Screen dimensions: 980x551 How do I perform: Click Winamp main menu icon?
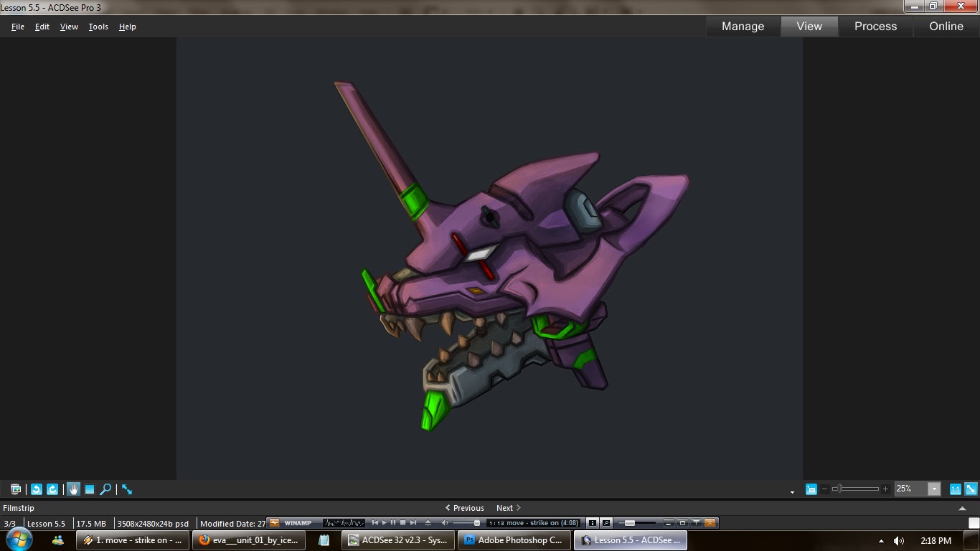pyautogui.click(x=274, y=523)
